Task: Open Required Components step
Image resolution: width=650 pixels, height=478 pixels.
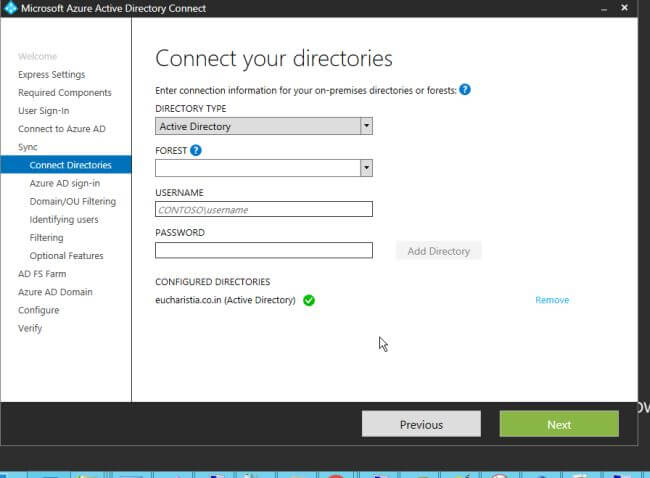Action: (65, 92)
